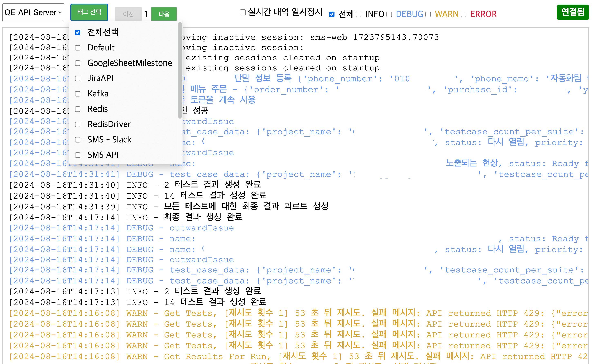Click the 다음 page button
This screenshot has width=592, height=364.
pyautogui.click(x=164, y=14)
